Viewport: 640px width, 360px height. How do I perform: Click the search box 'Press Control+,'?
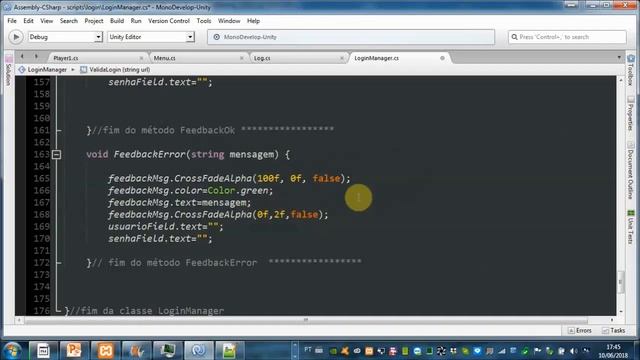(567, 37)
